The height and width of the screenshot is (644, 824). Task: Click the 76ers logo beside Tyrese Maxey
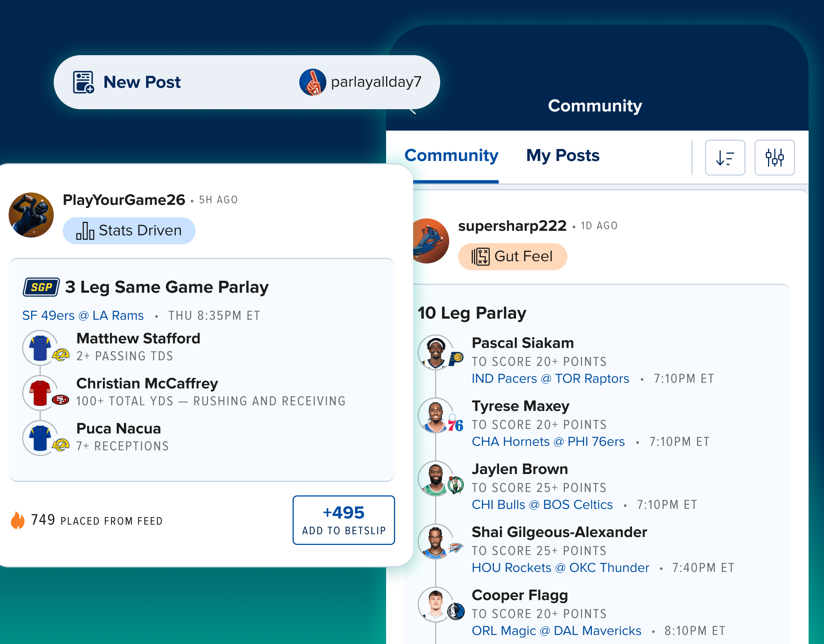click(x=456, y=423)
